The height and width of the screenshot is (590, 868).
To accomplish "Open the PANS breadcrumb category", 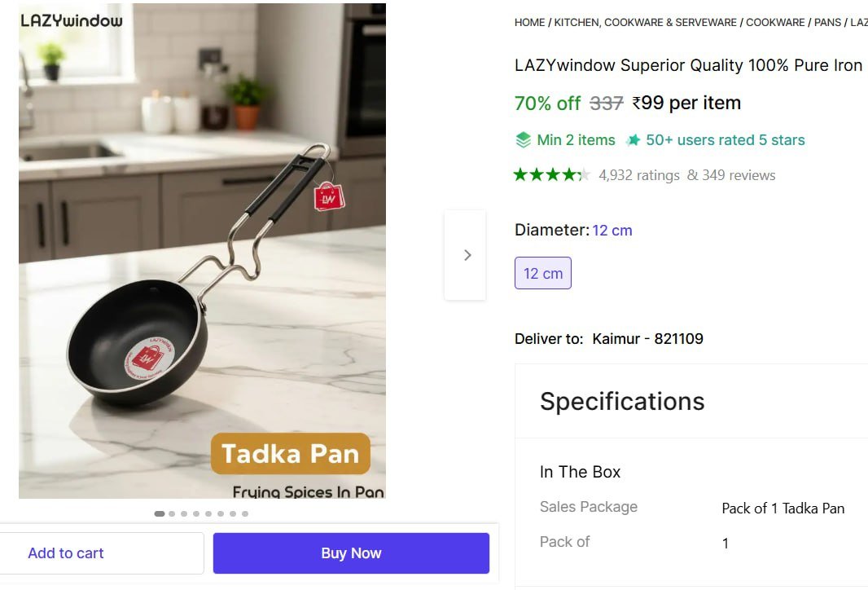I will 827,22.
